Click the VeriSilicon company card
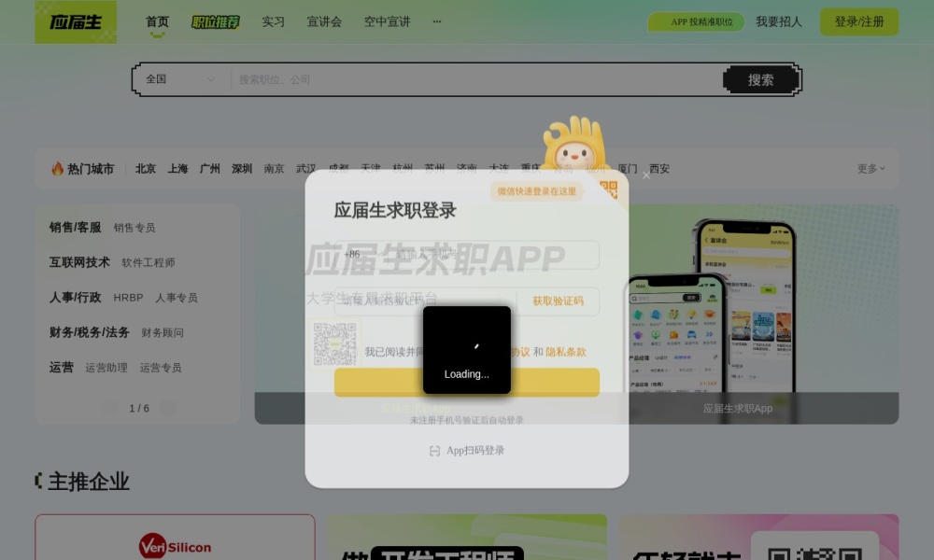The image size is (934, 560). [176, 538]
